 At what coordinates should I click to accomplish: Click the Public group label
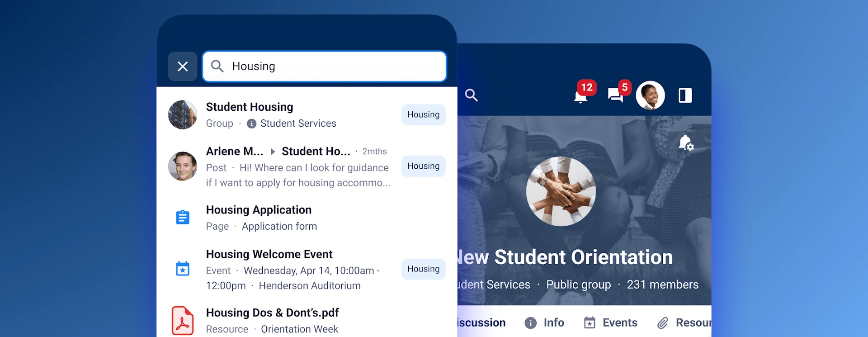tap(579, 285)
